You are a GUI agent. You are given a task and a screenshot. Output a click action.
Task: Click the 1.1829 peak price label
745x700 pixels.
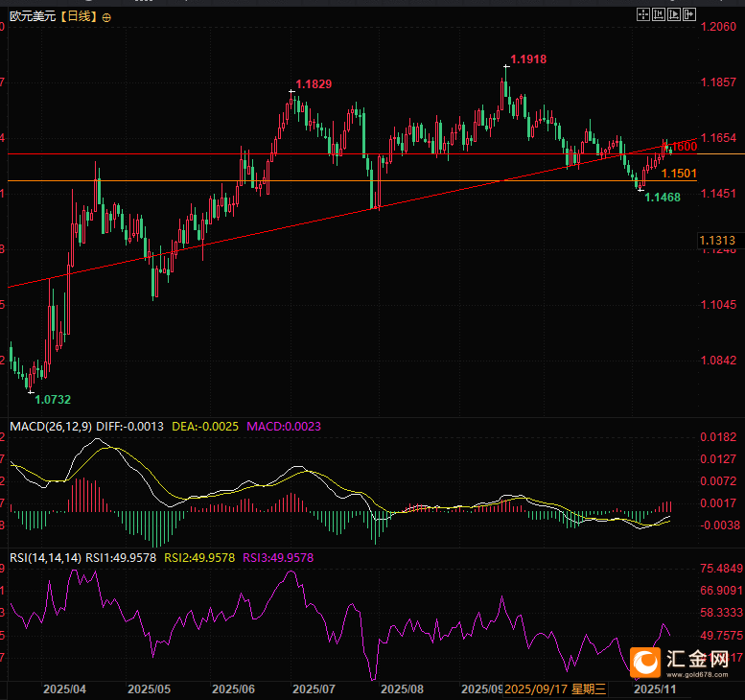[x=314, y=84]
